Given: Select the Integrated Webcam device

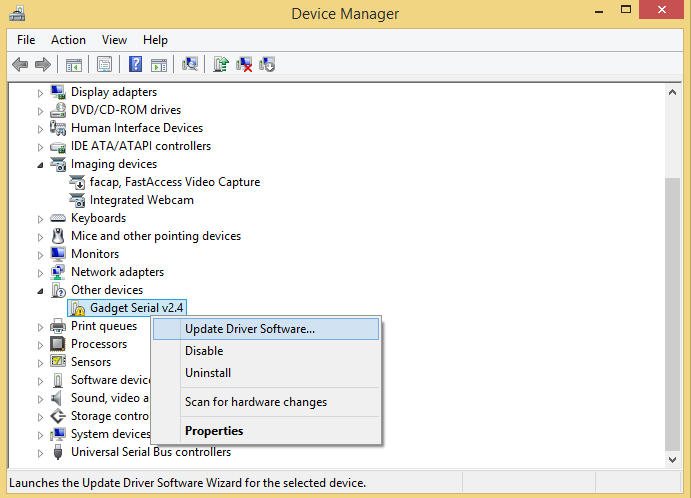Looking at the screenshot, I should pyautogui.click(x=141, y=200).
